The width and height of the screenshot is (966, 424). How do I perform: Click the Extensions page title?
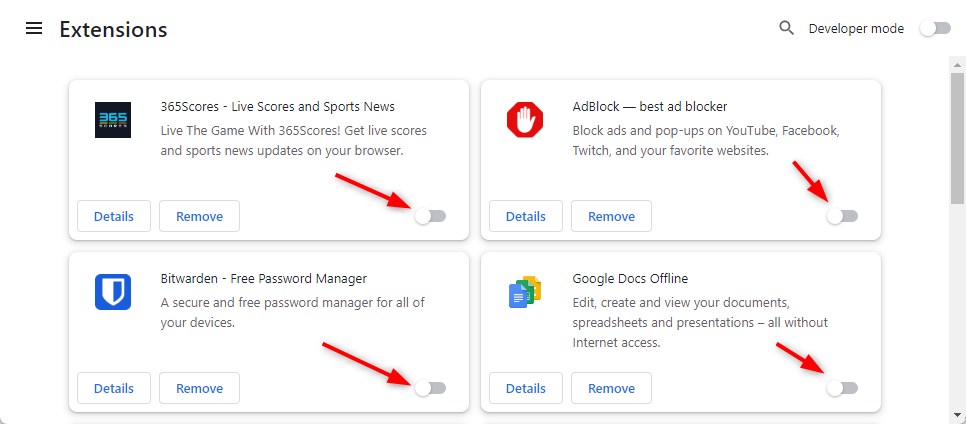click(113, 29)
